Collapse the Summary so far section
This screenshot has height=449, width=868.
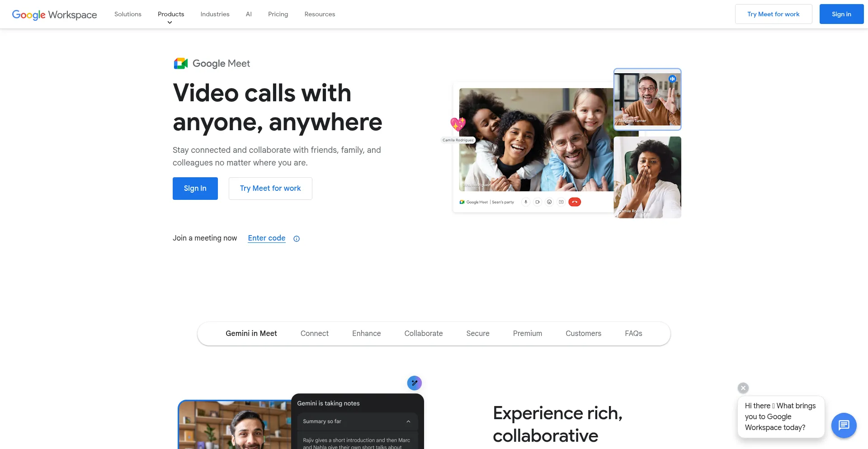click(408, 421)
